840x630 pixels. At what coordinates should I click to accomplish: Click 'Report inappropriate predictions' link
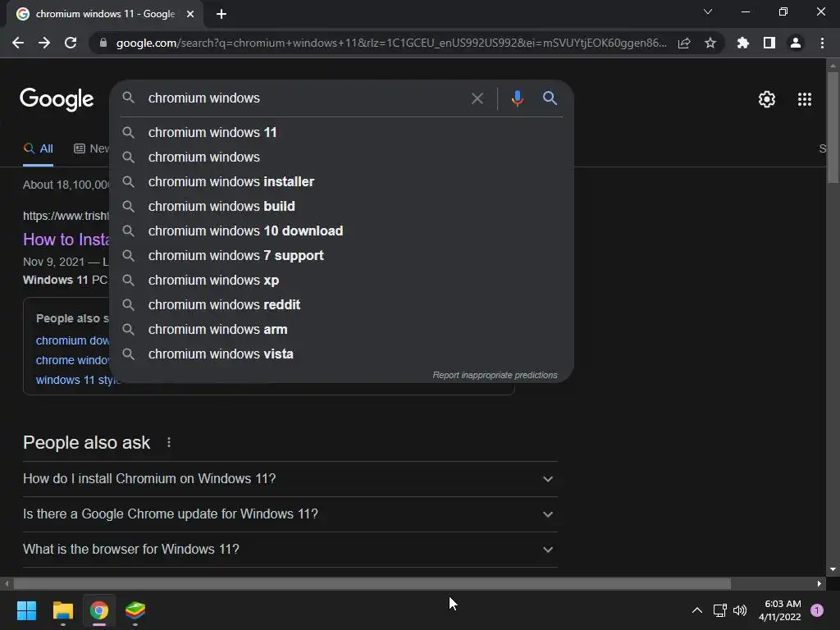(x=495, y=375)
